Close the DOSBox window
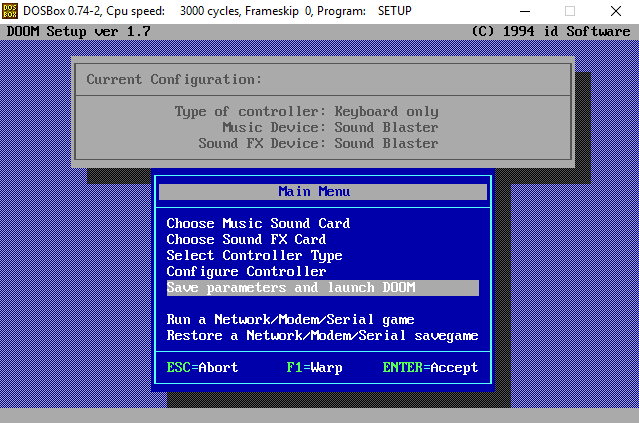The width and height of the screenshot is (639, 423). (x=616, y=11)
